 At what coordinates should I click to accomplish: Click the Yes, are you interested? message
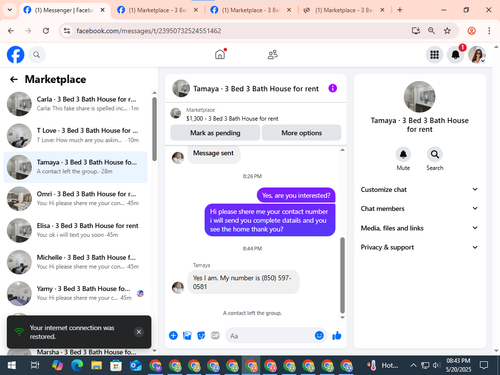coord(296,195)
